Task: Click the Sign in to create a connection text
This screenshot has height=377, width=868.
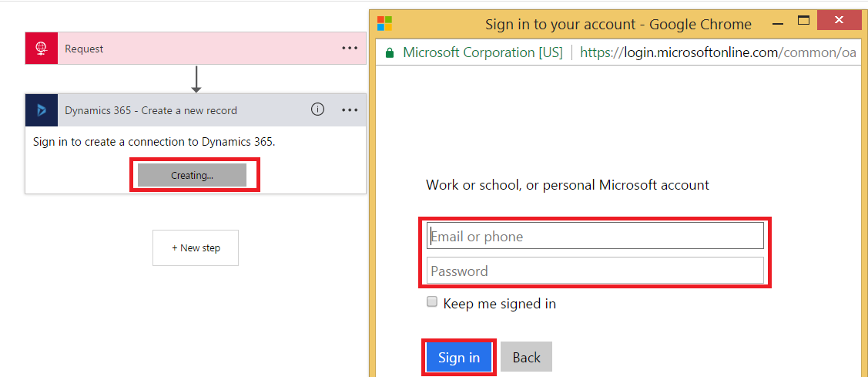Action: click(x=155, y=142)
